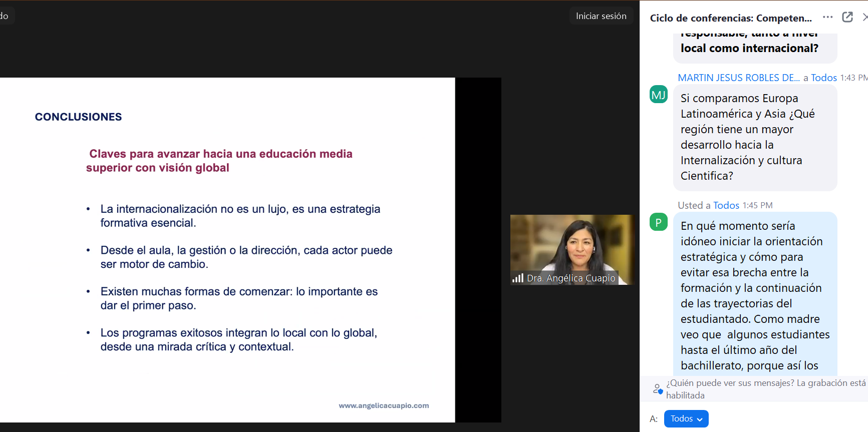The height and width of the screenshot is (432, 868).
Task: Click sender name MARTIN JESUS ROBLES DE...
Action: (x=738, y=78)
